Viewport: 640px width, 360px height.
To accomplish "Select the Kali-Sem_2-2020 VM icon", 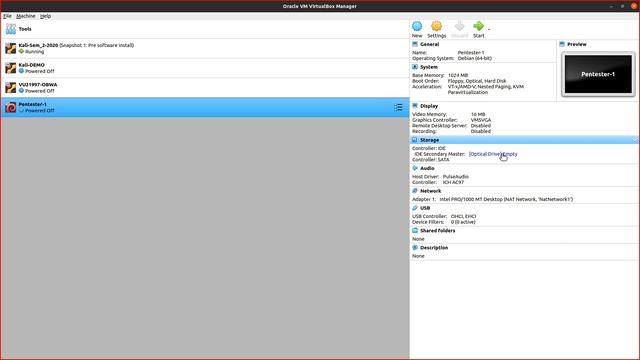I will pyautogui.click(x=11, y=48).
